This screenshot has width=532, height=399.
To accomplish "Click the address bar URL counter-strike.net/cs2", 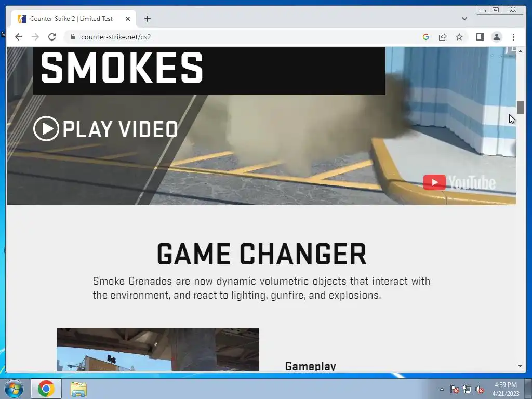I will click(x=116, y=37).
